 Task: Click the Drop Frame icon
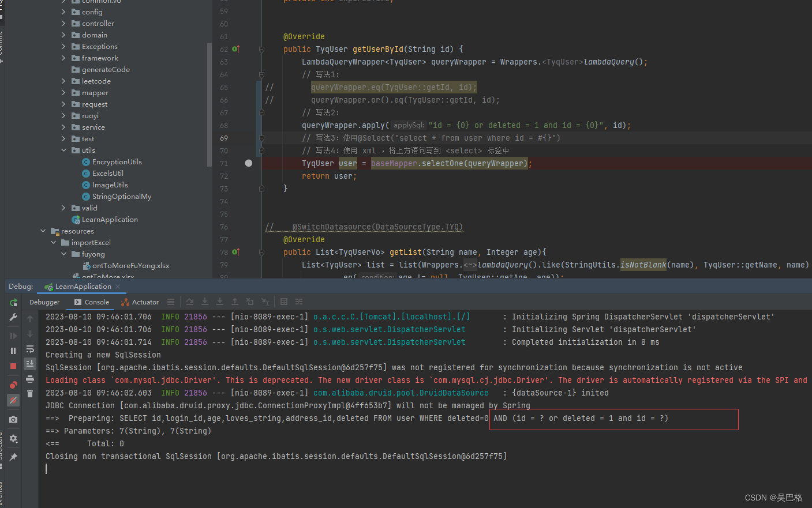(x=250, y=302)
